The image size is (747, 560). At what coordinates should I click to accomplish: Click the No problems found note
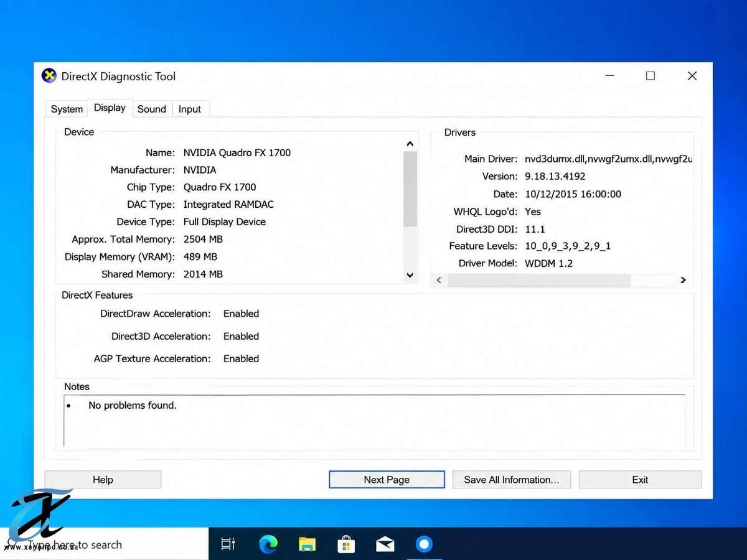[133, 406]
